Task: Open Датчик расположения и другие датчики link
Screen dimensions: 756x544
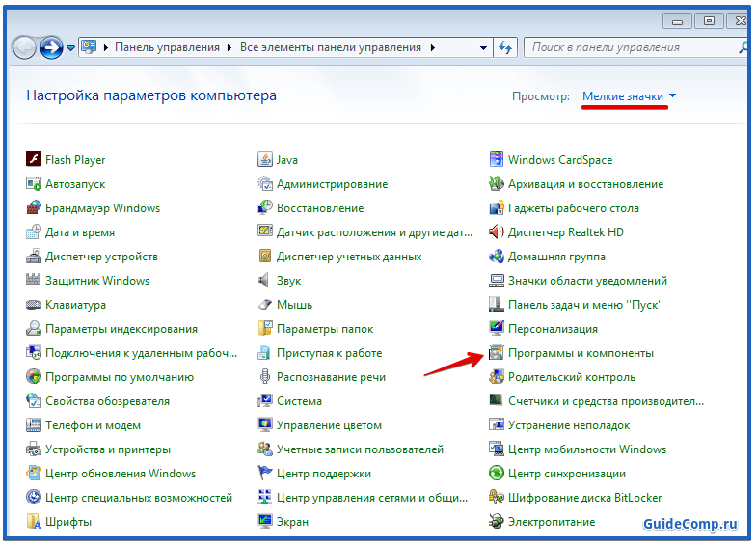Action: 374,231
